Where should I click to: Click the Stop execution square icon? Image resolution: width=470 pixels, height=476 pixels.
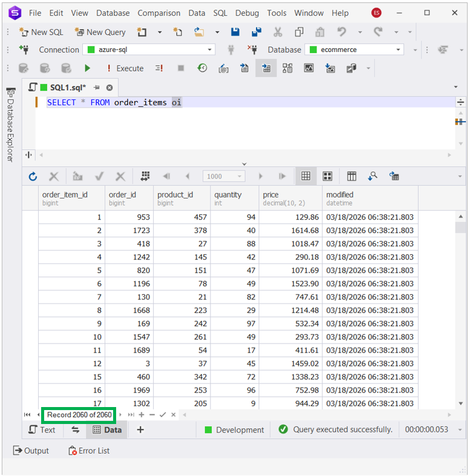coord(181,68)
